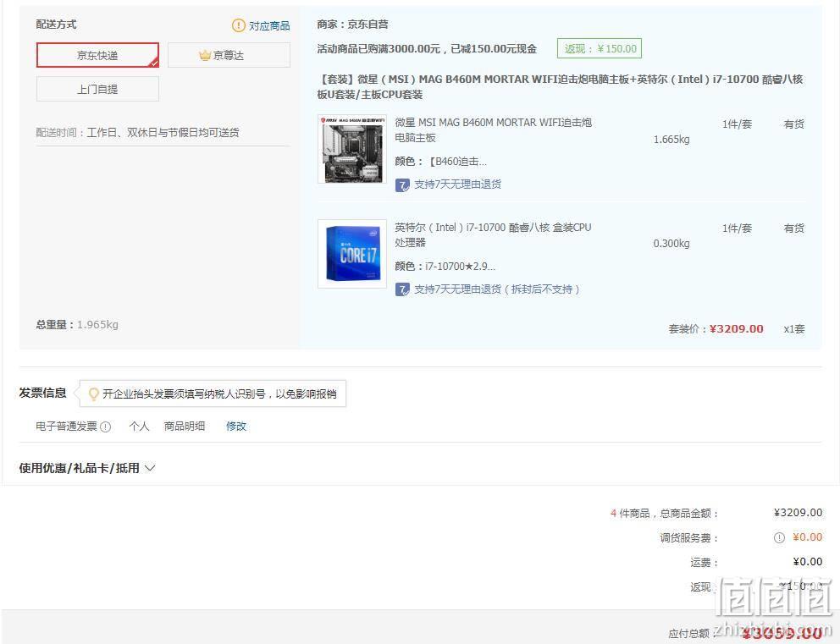
Task: Open the 微星 MSI MAG B460M motherboard product name
Action: [494, 130]
